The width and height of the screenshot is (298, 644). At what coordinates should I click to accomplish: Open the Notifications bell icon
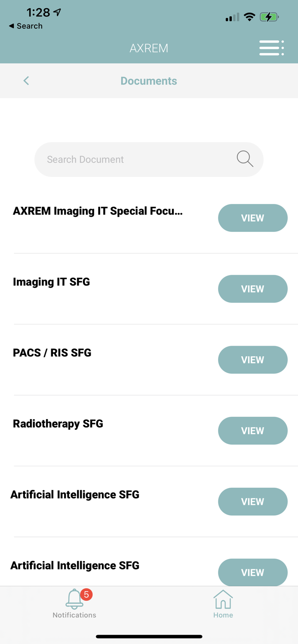pos(74,599)
